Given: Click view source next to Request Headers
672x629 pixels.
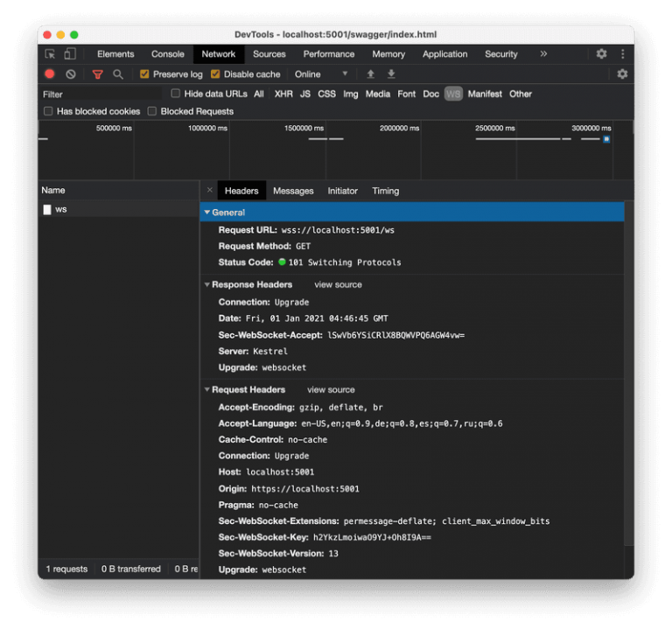Looking at the screenshot, I should pos(331,390).
